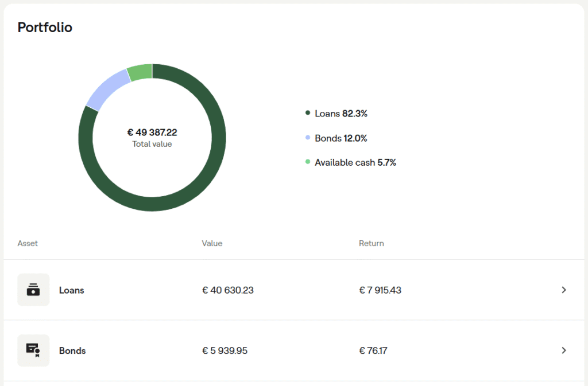This screenshot has width=588, height=386.
Task: Click the Bonds 12.0% legend entry
Action: point(341,138)
